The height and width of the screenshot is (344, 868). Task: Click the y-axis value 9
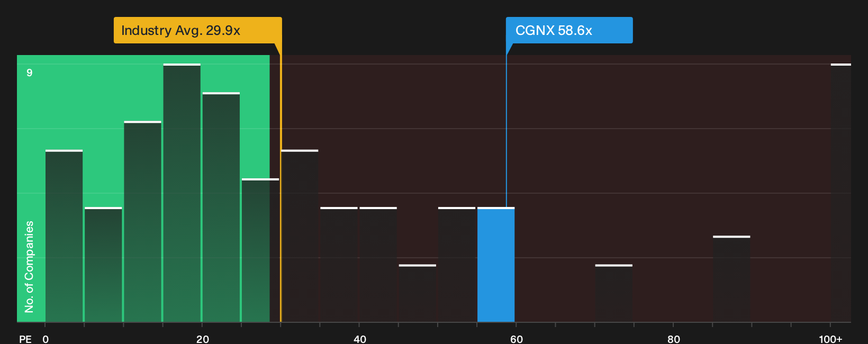(x=30, y=73)
